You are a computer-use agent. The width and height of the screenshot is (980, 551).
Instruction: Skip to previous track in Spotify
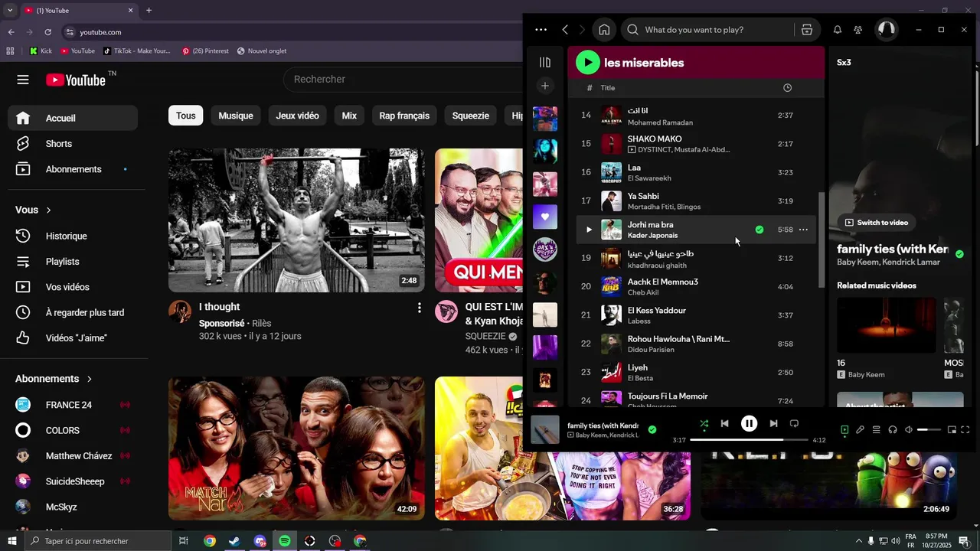(724, 423)
